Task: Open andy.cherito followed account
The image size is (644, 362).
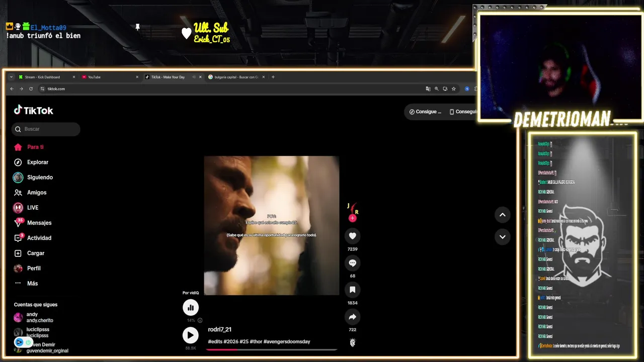Action: [34, 317]
